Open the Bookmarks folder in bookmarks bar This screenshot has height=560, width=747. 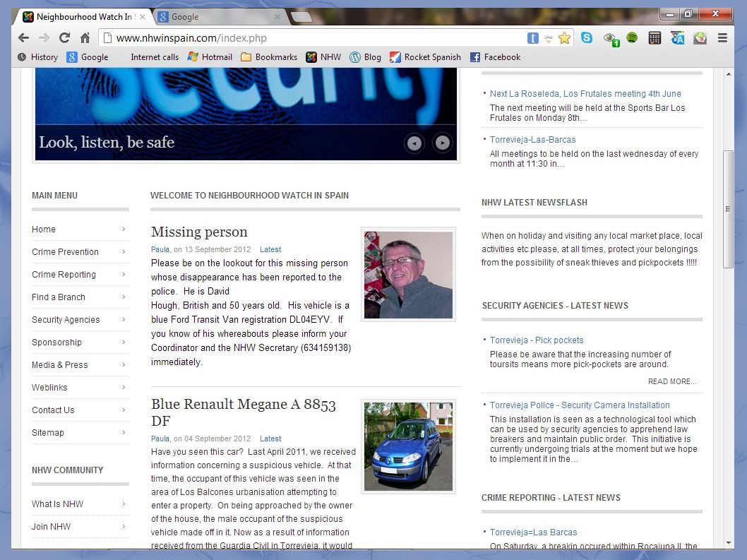pyautogui.click(x=269, y=57)
